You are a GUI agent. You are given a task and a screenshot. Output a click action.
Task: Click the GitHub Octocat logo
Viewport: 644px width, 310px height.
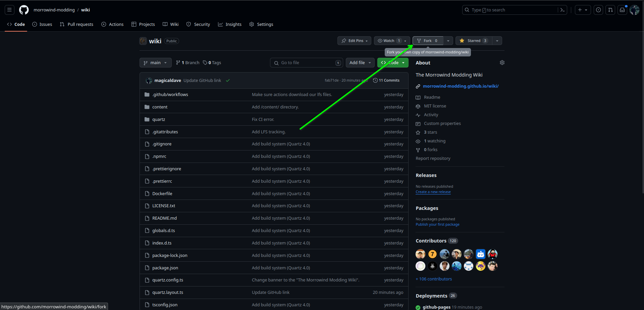pos(24,10)
